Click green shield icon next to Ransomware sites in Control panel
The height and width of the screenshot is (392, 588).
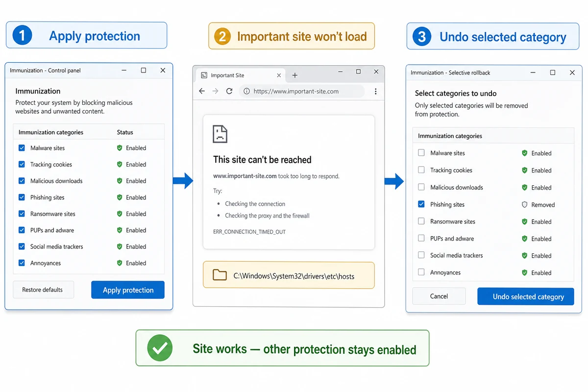[120, 214]
